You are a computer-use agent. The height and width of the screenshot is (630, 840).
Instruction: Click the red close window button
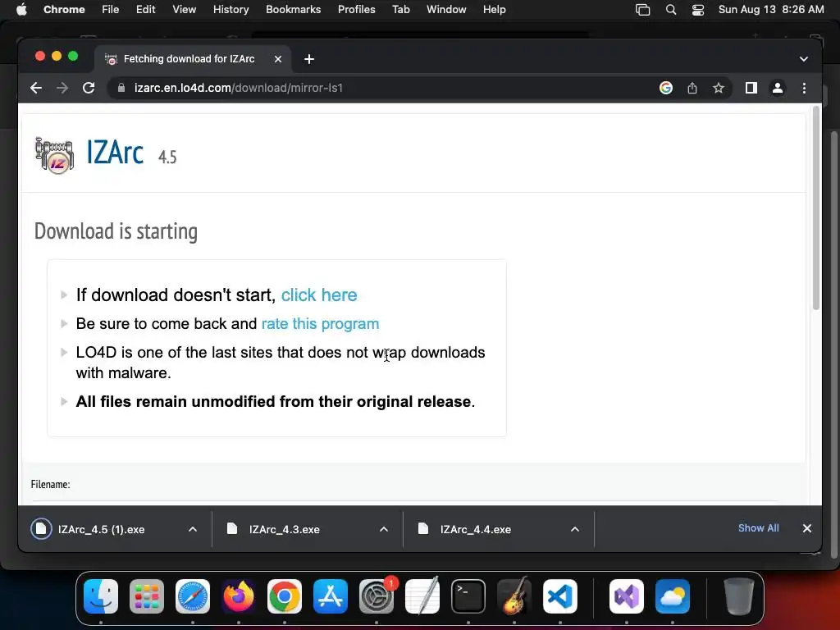click(39, 57)
